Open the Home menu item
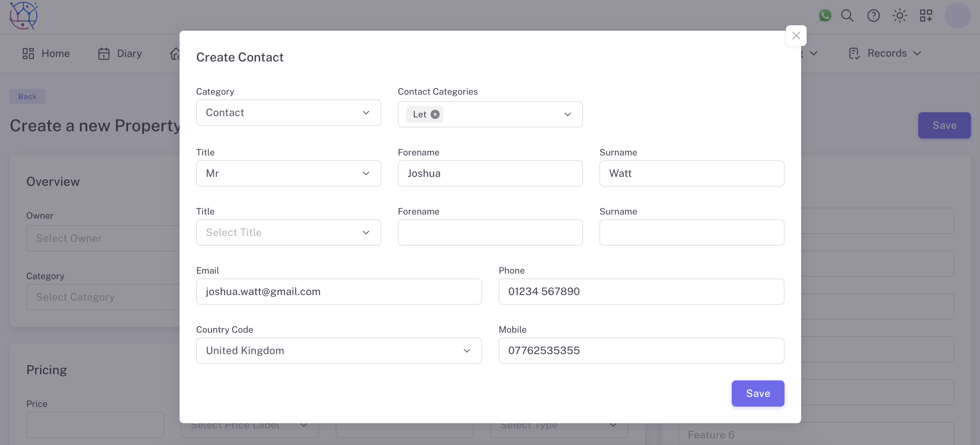 point(46,53)
